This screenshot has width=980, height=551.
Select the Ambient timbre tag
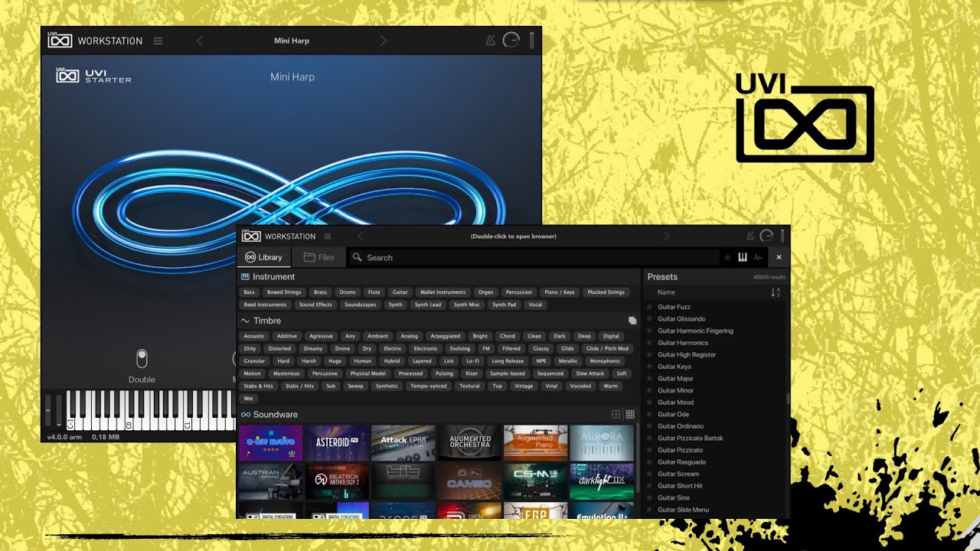[x=377, y=336]
